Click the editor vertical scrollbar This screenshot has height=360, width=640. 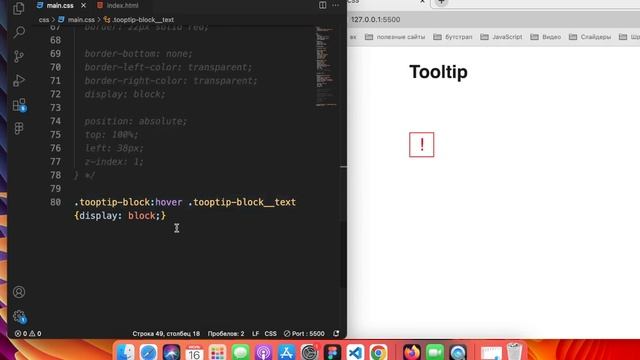[343, 255]
